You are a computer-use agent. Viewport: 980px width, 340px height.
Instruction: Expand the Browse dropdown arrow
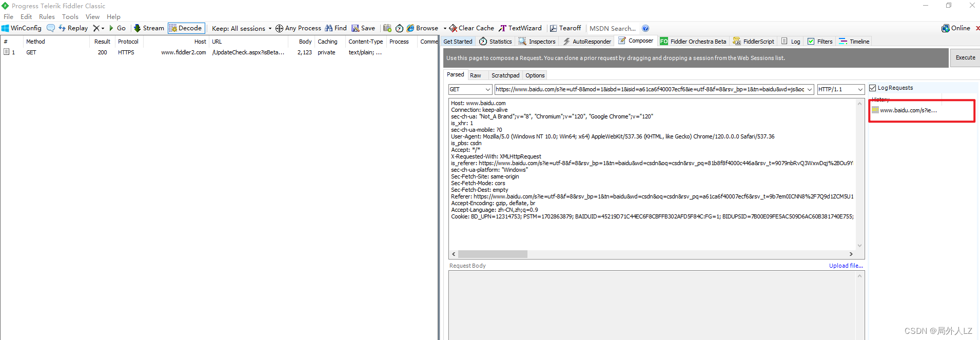tap(445, 28)
